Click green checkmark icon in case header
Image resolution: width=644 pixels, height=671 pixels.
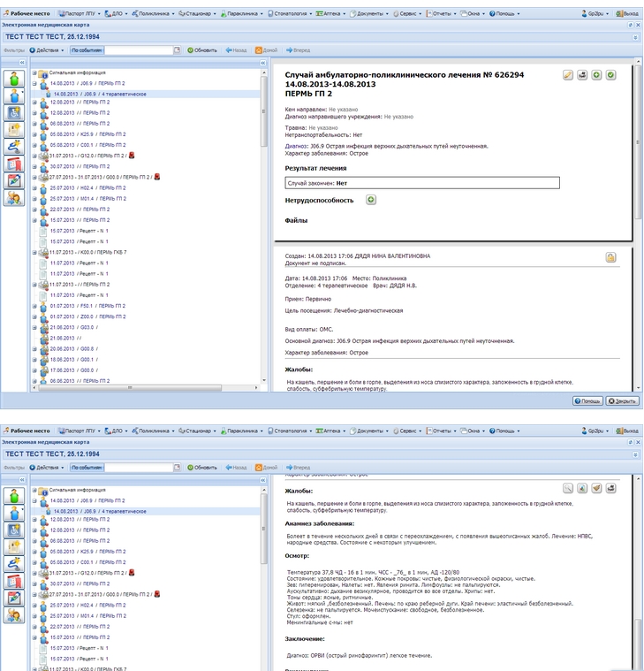[610, 75]
